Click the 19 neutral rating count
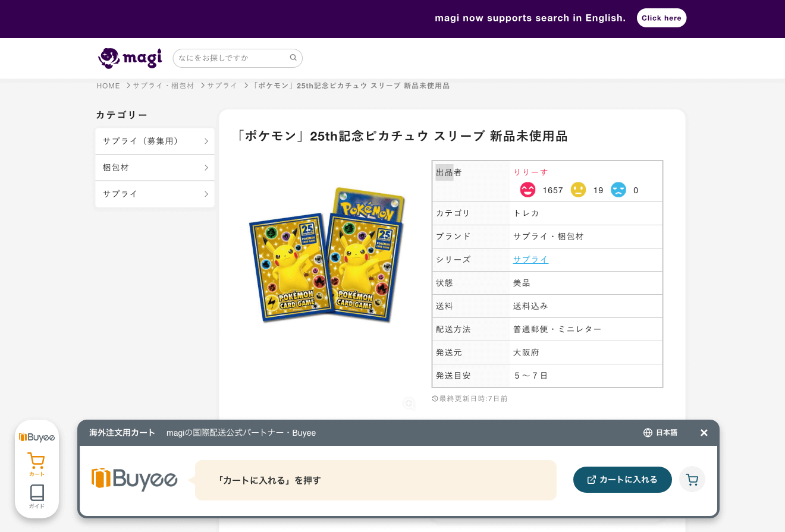The image size is (785, 532). pos(598,190)
